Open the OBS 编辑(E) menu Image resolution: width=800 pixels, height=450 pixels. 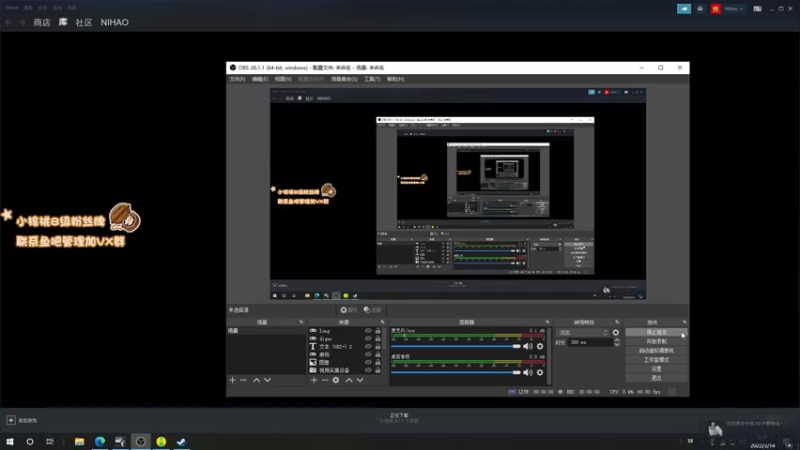[x=260, y=79]
